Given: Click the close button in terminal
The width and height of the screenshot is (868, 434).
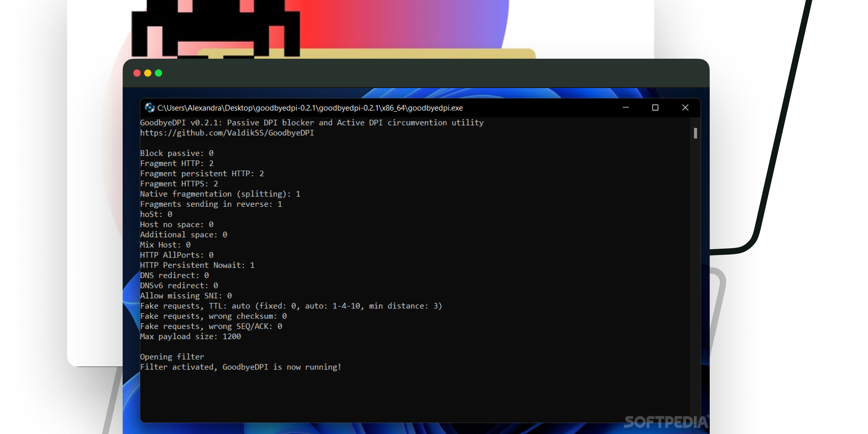Looking at the screenshot, I should (685, 107).
